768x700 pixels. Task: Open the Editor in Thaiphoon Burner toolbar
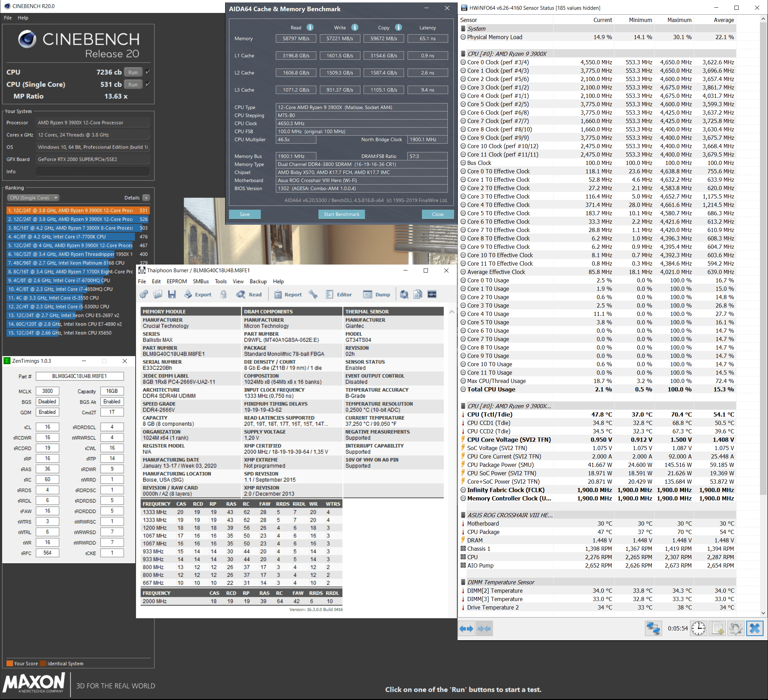pos(339,294)
